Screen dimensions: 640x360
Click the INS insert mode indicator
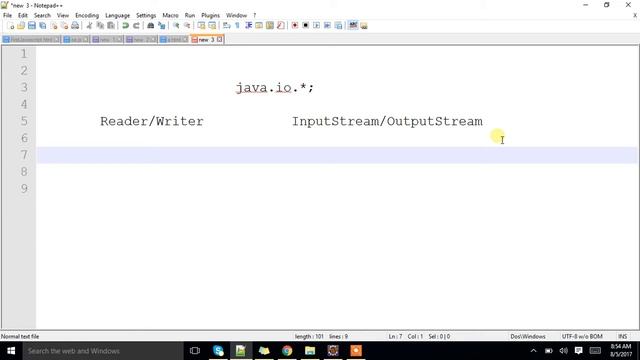tap(622, 337)
